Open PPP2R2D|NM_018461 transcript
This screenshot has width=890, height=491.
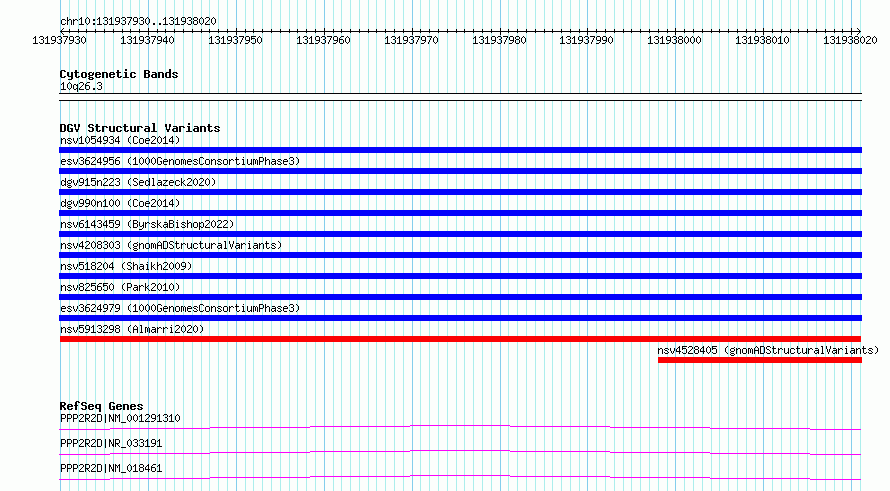(x=111, y=468)
